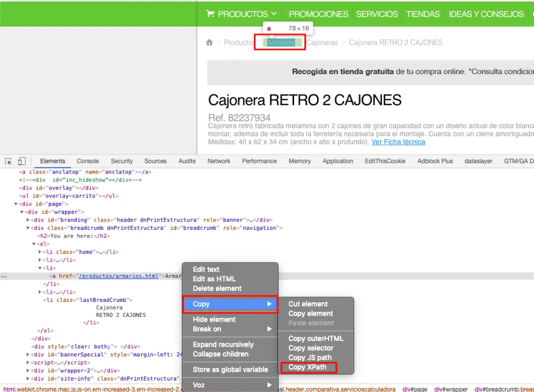Click div#page in the DOM breadcrumb bar
The image size is (534, 392).
coord(415,389)
